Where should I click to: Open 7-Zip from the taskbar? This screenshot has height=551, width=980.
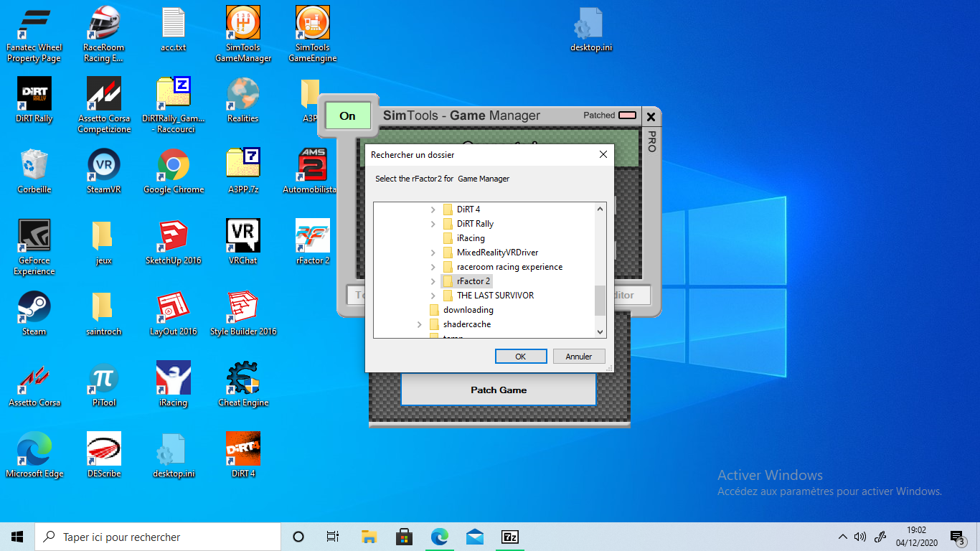tap(510, 537)
